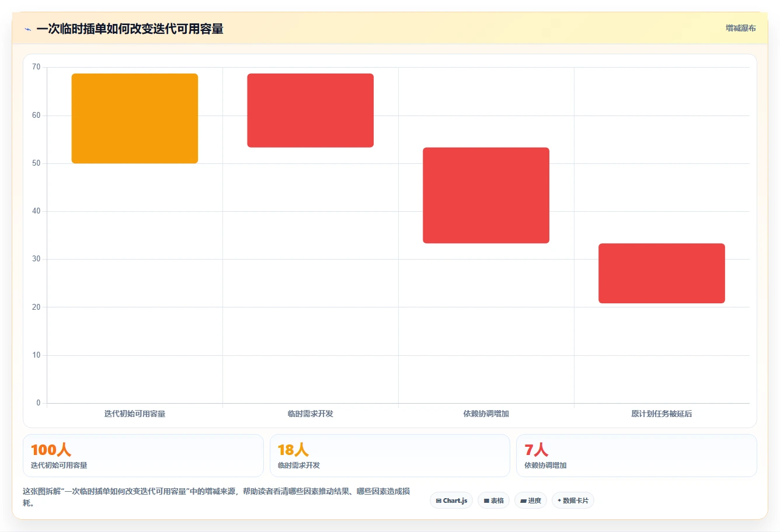Open the 7人 data card
780x532 pixels.
pos(636,456)
